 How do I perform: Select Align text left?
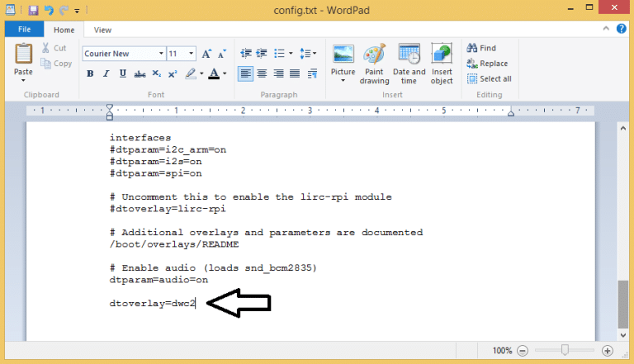point(245,73)
